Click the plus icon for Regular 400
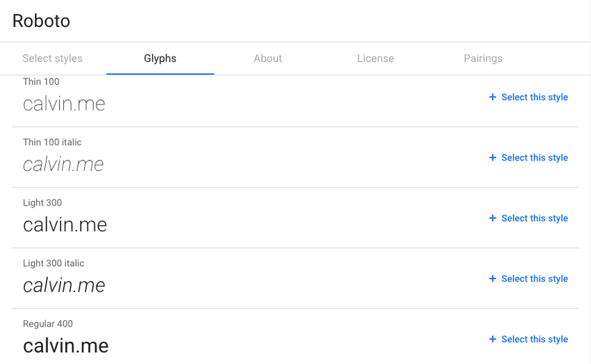591x364 pixels. click(492, 339)
